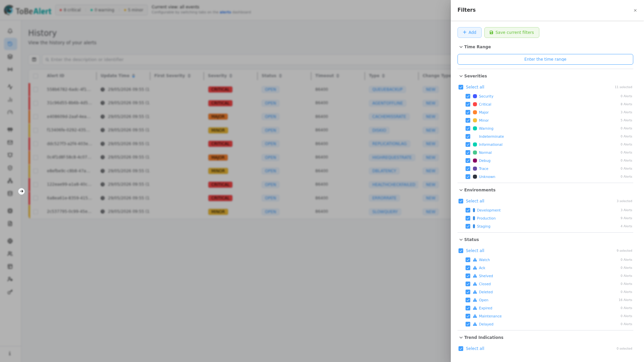Click the Staging environment label
This screenshot has height=362, width=644.
pyautogui.click(x=484, y=226)
